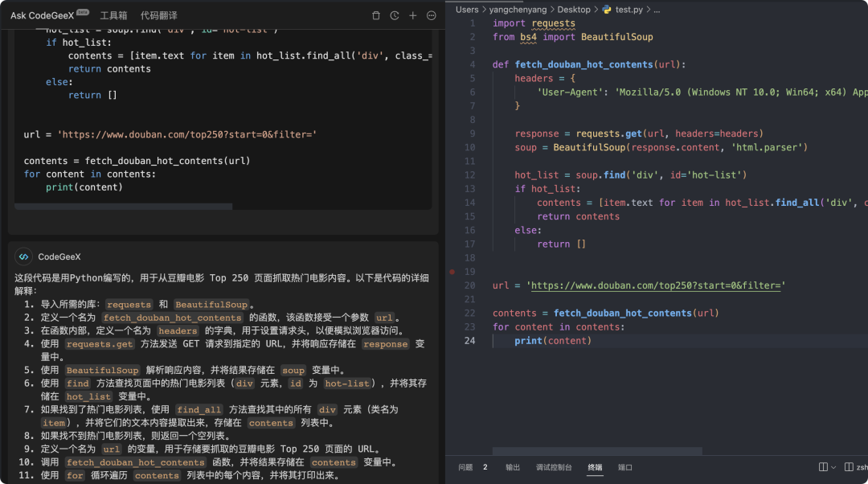
Task: Split the terminal pane
Action: pyautogui.click(x=823, y=467)
